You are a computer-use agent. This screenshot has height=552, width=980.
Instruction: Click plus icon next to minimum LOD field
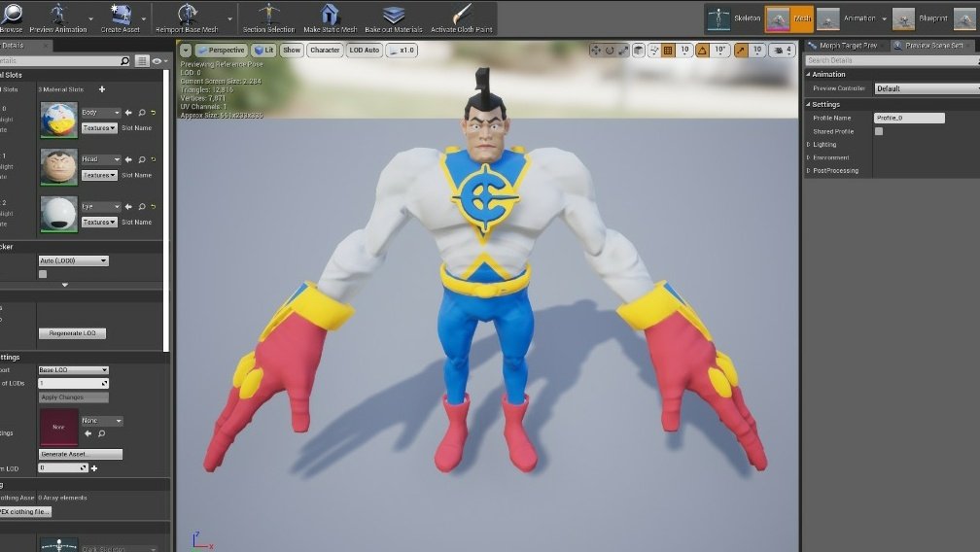(94, 467)
